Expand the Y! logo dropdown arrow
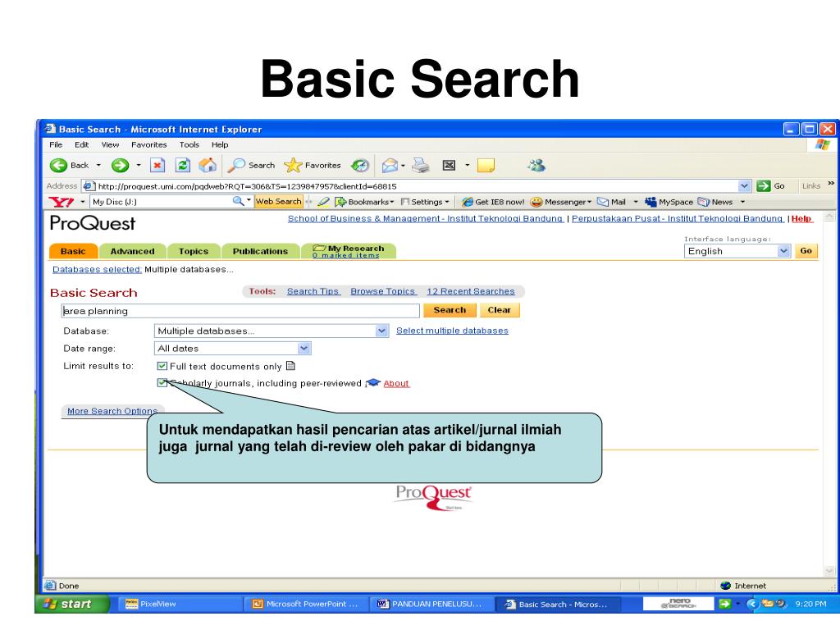This screenshot has height=630, width=840. (83, 202)
